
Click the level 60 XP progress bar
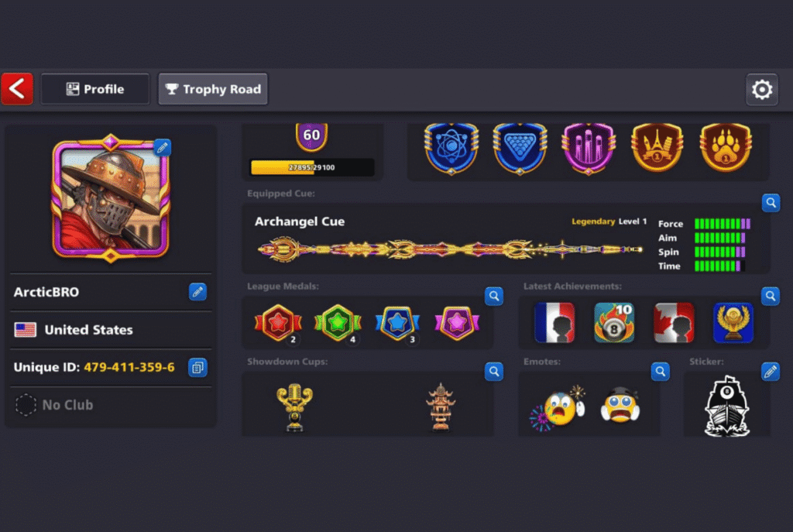(312, 167)
